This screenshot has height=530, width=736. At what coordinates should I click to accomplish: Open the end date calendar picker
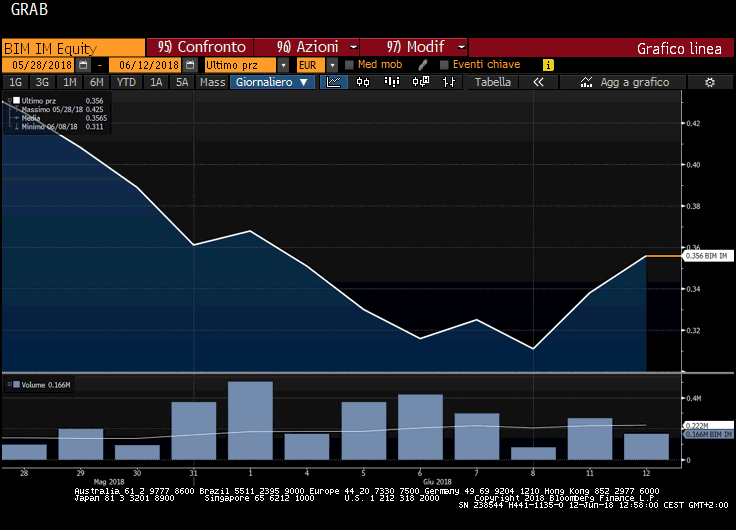coord(189,65)
